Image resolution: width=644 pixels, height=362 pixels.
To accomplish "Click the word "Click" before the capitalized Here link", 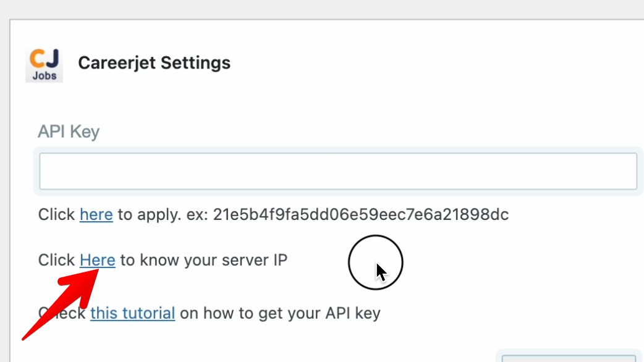I will pyautogui.click(x=56, y=260).
